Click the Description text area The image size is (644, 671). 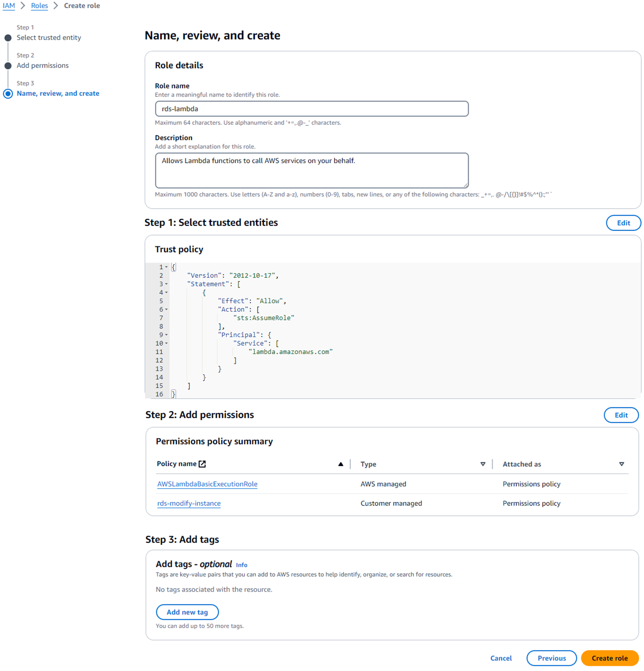point(311,170)
